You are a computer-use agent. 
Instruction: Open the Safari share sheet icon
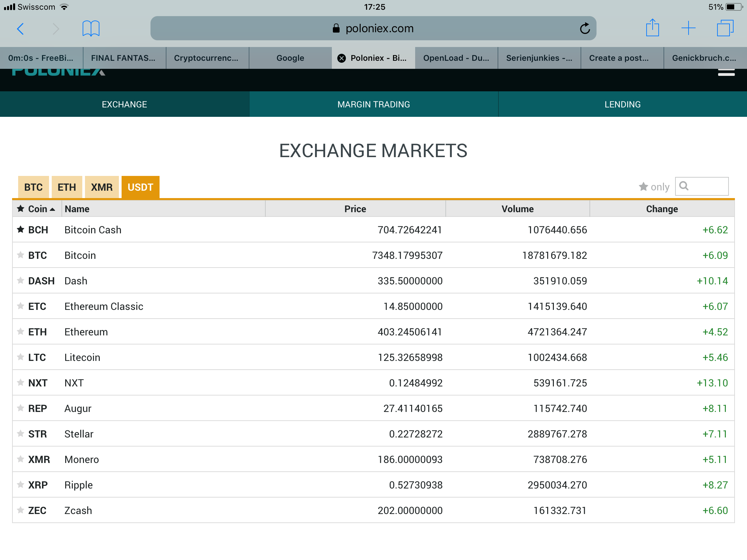(x=652, y=28)
